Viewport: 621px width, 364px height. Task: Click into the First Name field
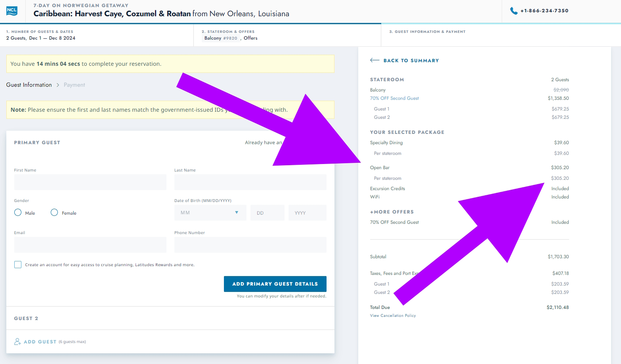90,182
